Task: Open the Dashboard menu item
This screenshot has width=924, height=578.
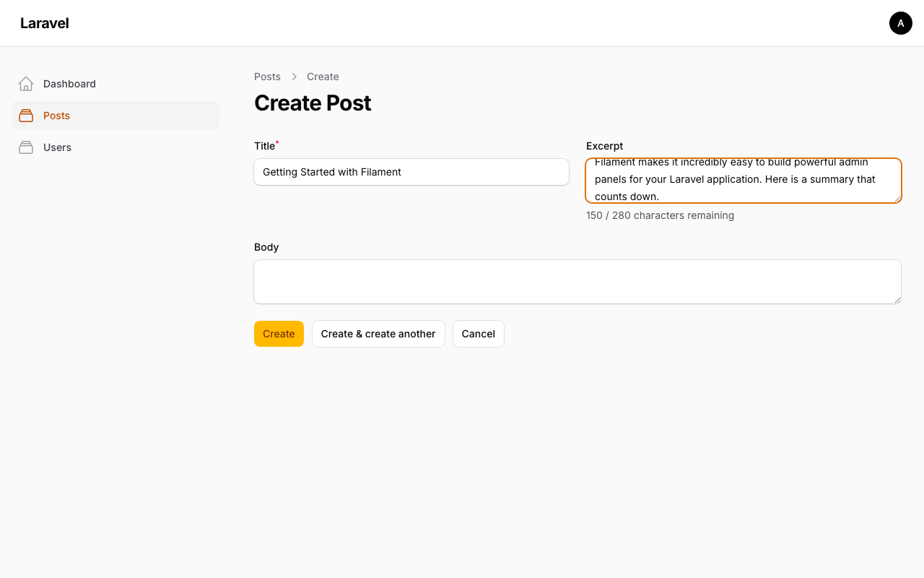Action: coord(115,84)
